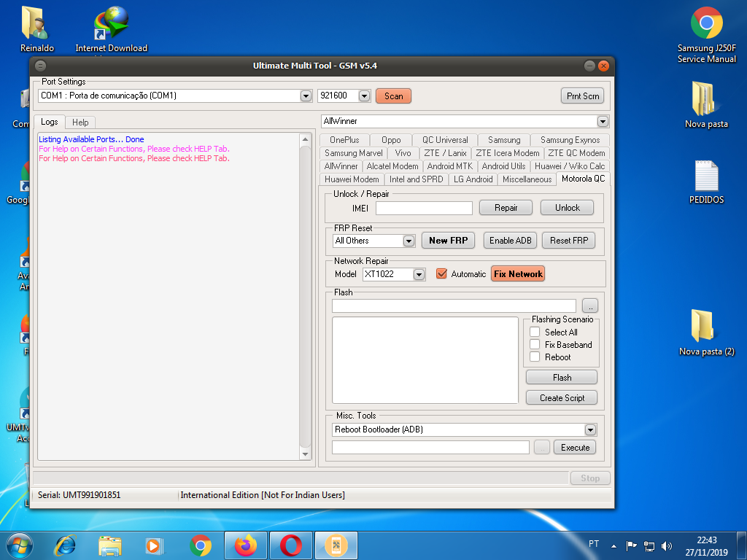This screenshot has width=747, height=560.
Task: Open the Samsung Exynos tab
Action: [570, 140]
